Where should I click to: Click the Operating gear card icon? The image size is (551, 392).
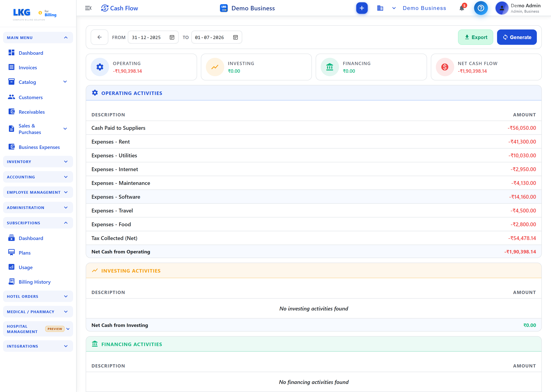pyautogui.click(x=100, y=67)
